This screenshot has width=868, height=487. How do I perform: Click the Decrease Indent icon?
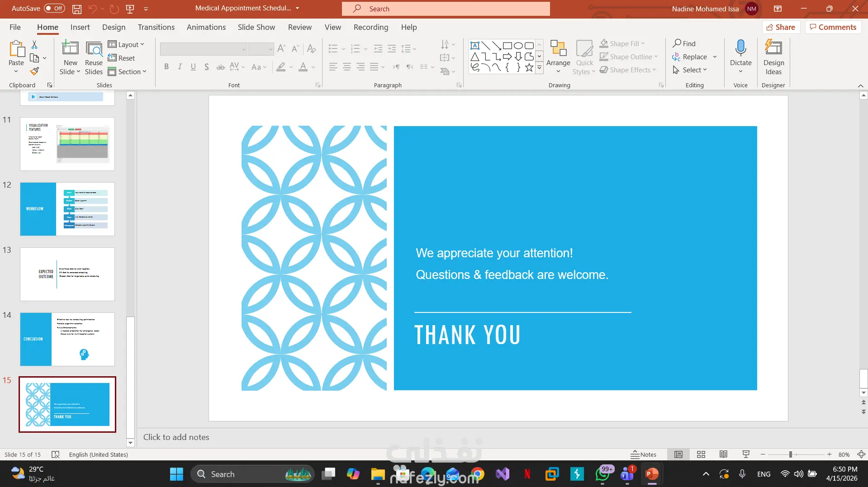tap(378, 48)
